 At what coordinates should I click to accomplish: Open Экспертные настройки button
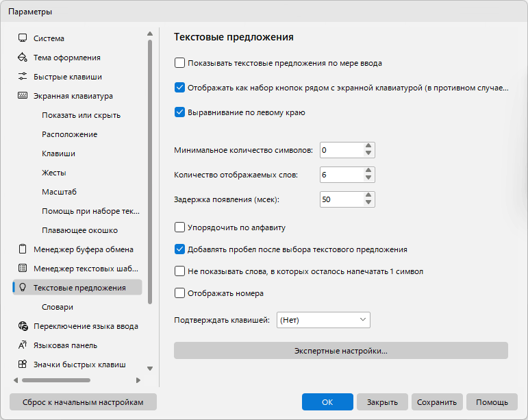click(341, 351)
